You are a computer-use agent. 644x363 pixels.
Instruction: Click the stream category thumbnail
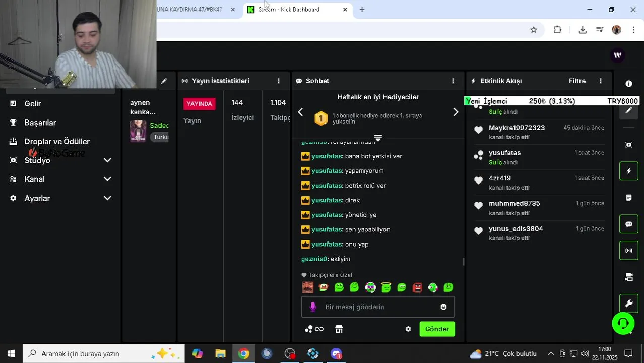(x=138, y=131)
